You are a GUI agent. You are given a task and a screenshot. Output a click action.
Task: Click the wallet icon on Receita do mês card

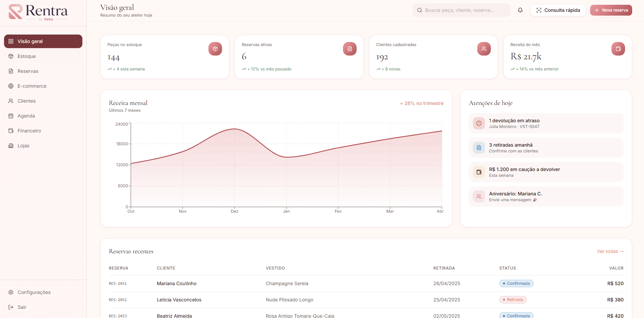618,49
